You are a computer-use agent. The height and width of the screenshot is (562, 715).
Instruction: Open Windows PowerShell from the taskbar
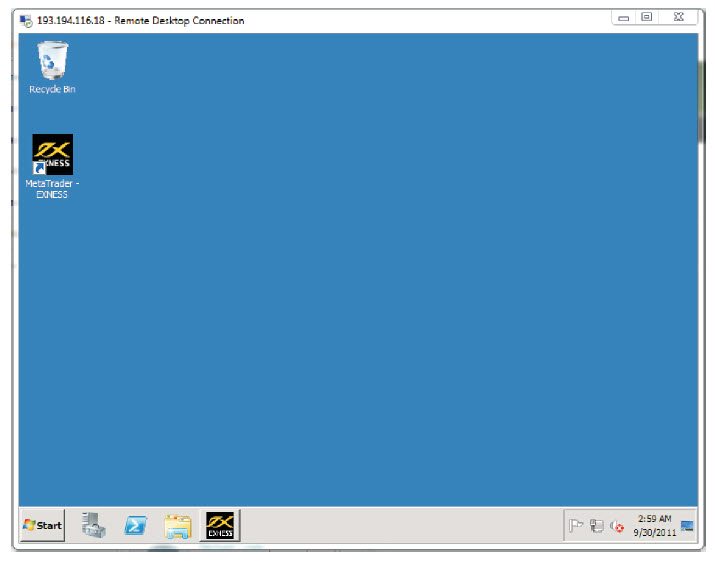[136, 525]
